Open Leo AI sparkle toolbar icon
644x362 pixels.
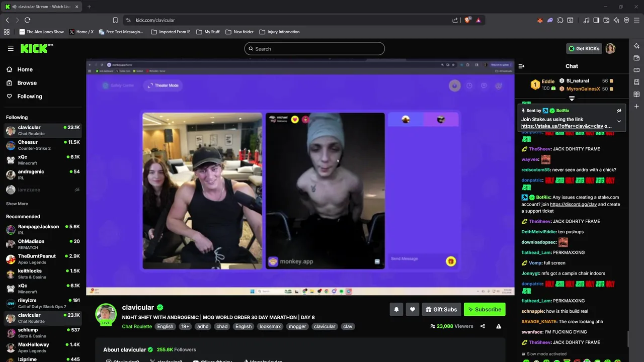click(616, 20)
